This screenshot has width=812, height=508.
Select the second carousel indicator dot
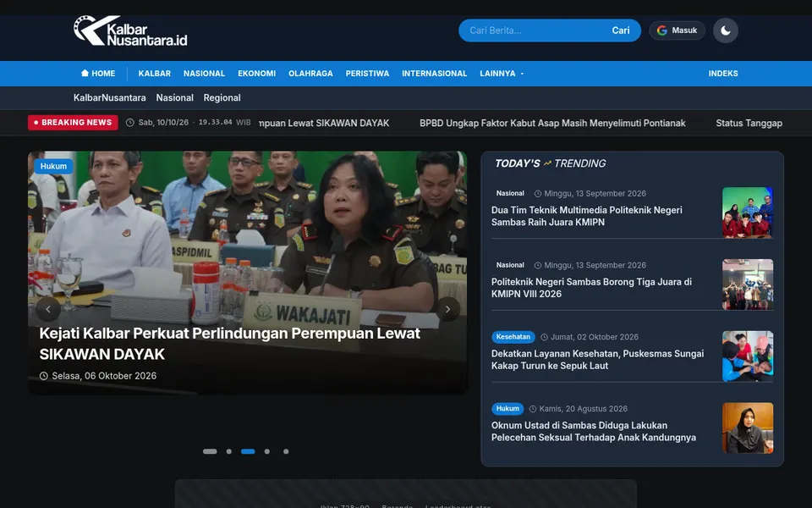click(229, 451)
